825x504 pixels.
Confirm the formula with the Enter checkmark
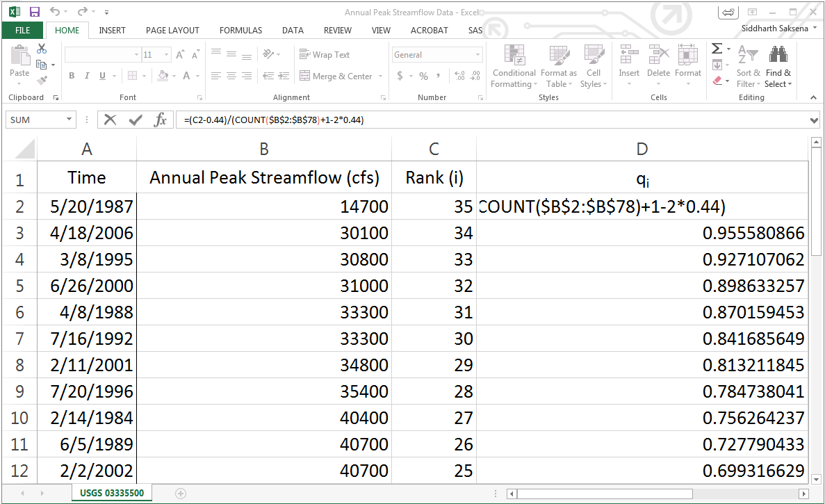pos(136,120)
